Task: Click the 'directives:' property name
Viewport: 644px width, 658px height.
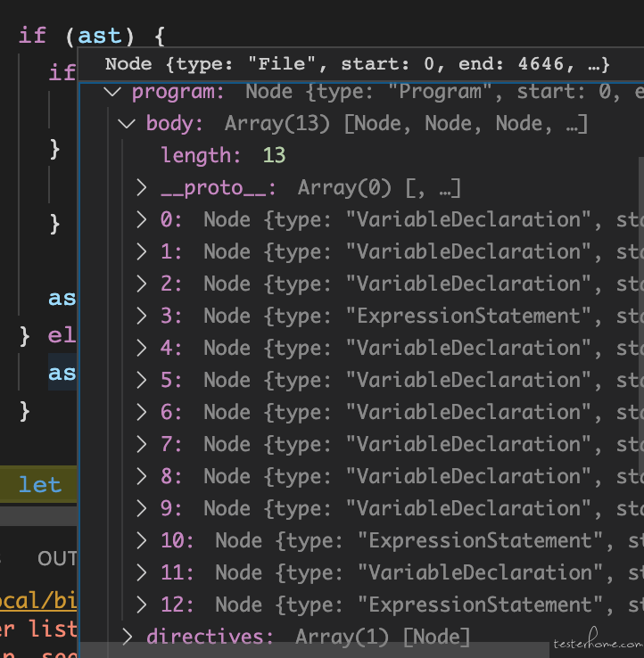Action: (x=210, y=637)
